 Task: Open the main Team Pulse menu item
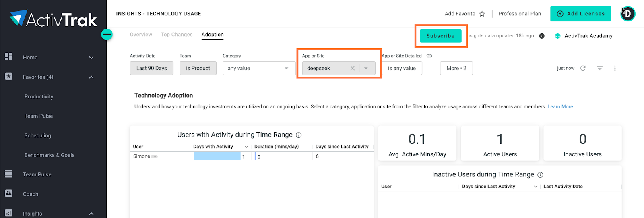click(37, 174)
